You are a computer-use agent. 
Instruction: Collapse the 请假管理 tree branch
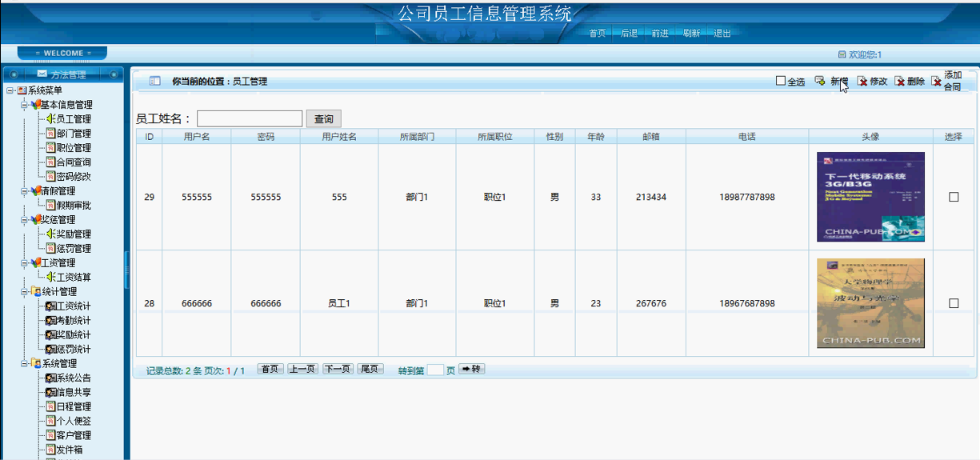[24, 191]
